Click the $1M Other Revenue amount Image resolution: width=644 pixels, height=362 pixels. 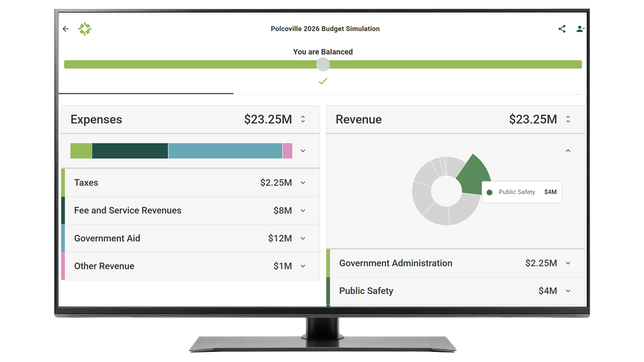[x=283, y=267]
